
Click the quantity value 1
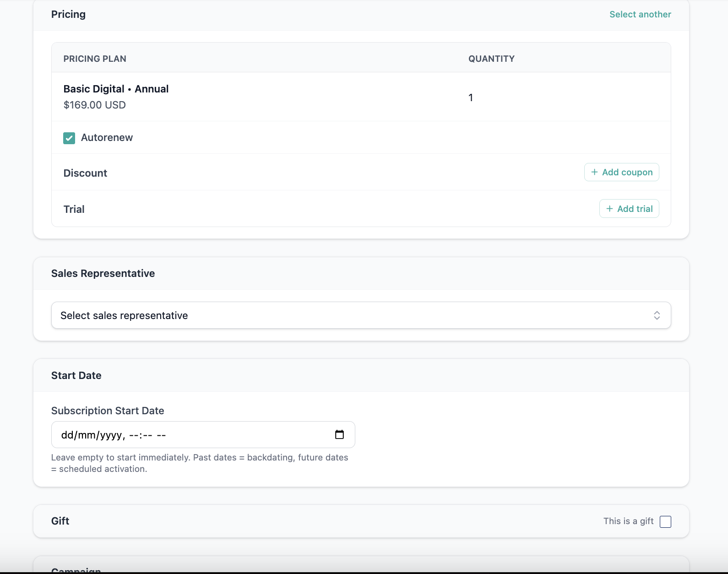click(470, 97)
